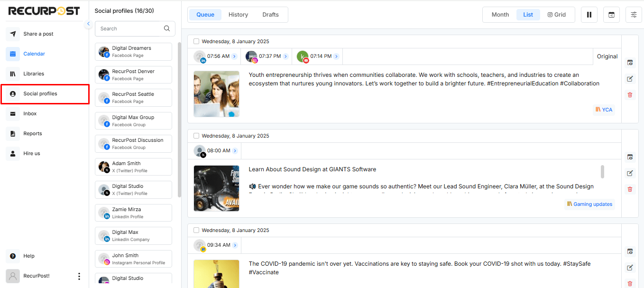
Task: Click the social profiles search field
Action: (128, 28)
